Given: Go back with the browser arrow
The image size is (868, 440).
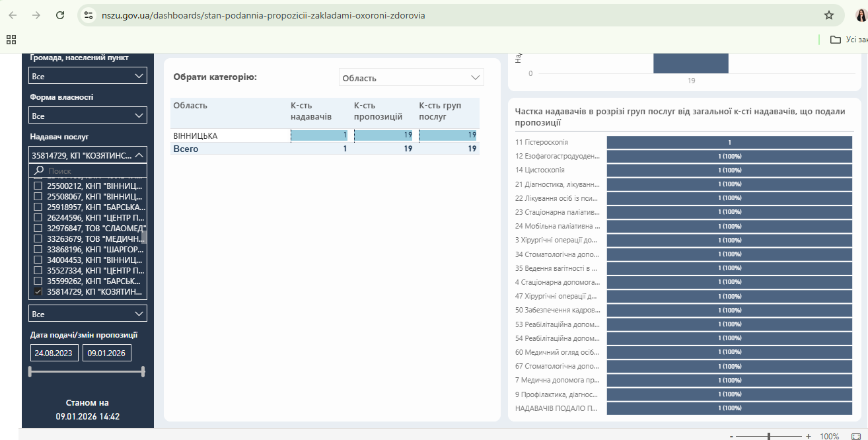Looking at the screenshot, I should (x=13, y=15).
